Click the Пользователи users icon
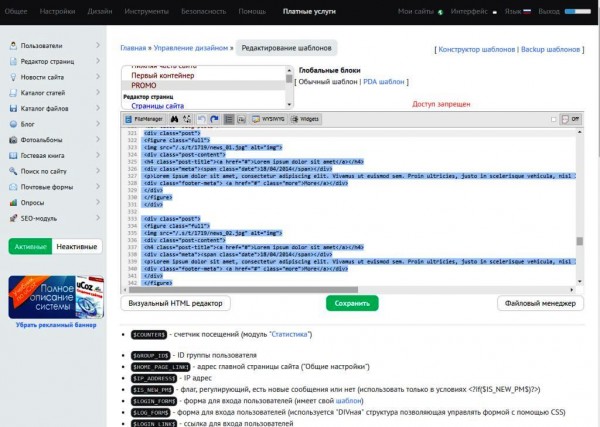The height and width of the screenshot is (427, 600). [13, 46]
